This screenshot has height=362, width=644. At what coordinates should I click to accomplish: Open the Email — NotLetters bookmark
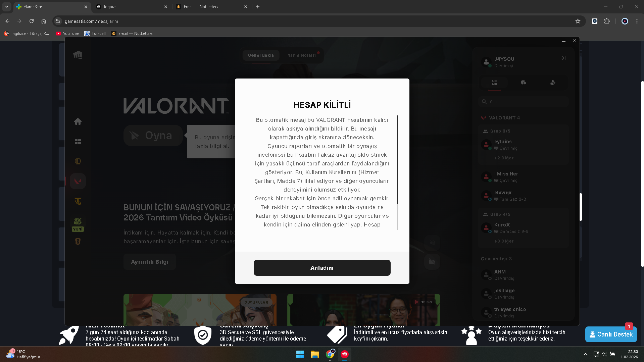132,34
